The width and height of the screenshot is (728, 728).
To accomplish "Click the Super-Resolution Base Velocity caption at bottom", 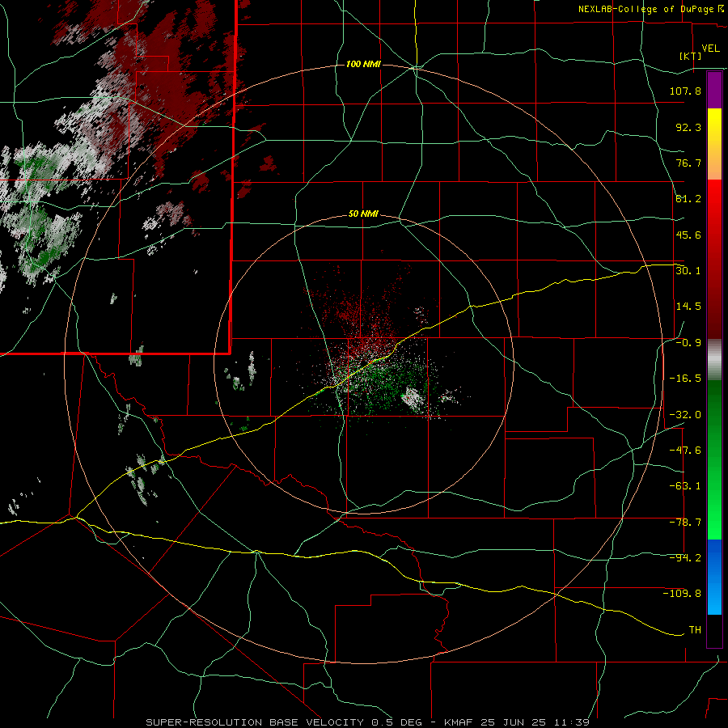I will pos(368,722).
